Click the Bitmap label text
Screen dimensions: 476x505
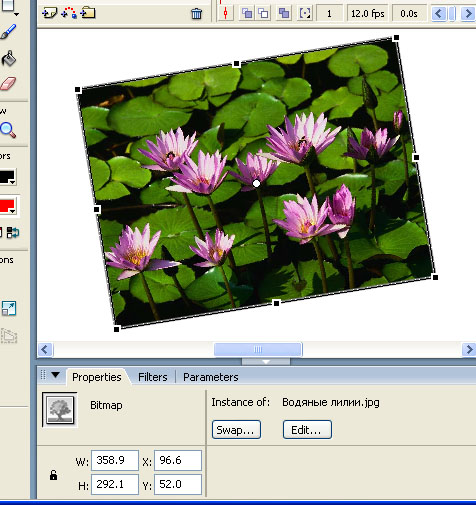(x=106, y=405)
